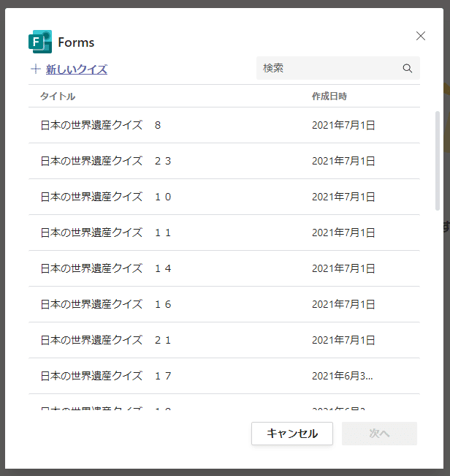Viewport: 450px width, 476px height.
Task: Select quiz 日本の世界遺産クイズ 11
Action: pos(224,233)
